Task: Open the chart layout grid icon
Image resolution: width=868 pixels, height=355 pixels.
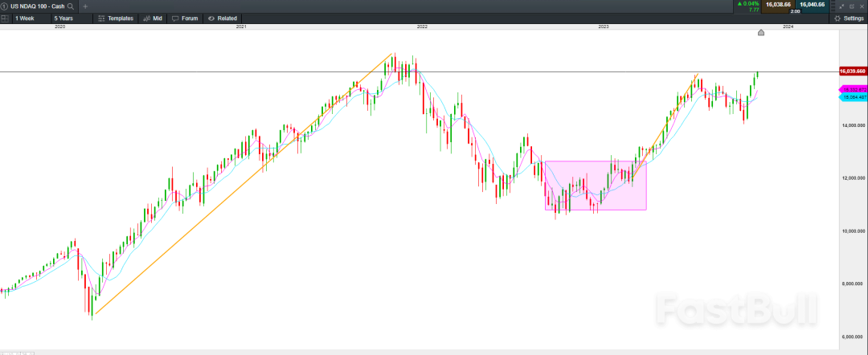Action: point(5,18)
